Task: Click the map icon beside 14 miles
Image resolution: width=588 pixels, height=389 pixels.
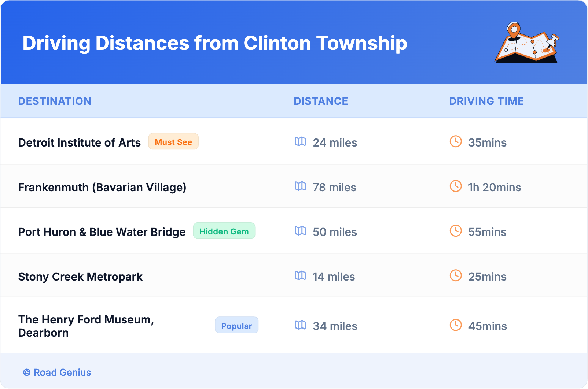Action: pyautogui.click(x=300, y=275)
